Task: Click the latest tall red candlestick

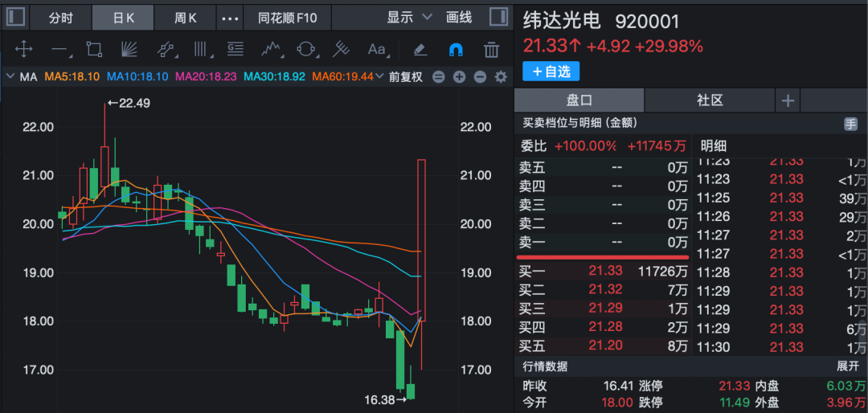Action: click(x=421, y=240)
